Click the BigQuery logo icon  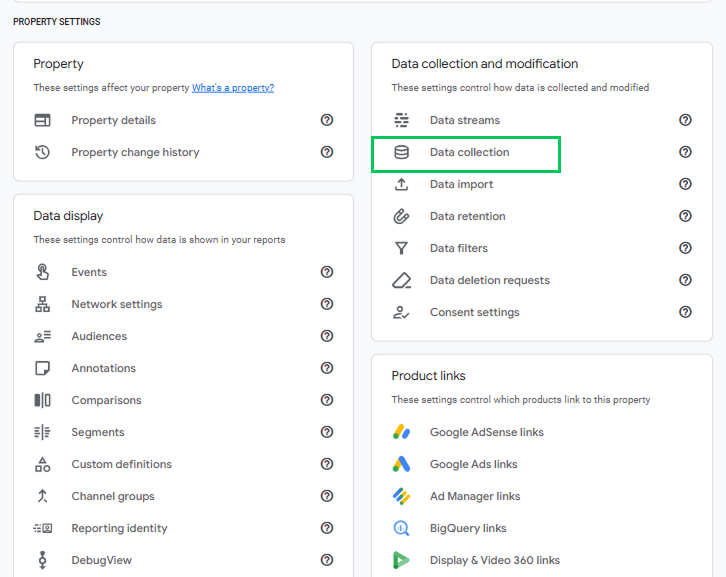pos(401,528)
